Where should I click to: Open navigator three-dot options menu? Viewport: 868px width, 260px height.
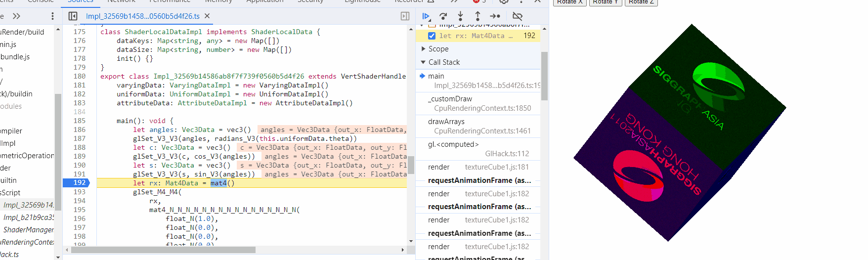tap(52, 16)
